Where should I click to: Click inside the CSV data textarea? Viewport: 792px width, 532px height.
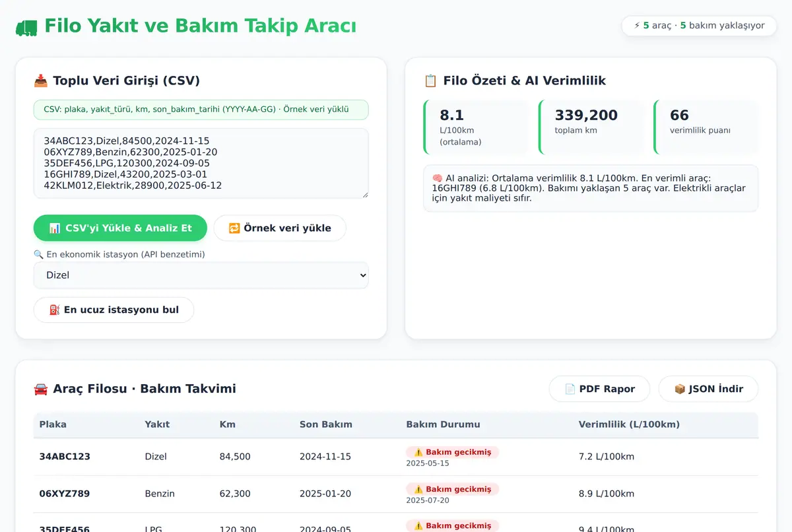(x=201, y=163)
